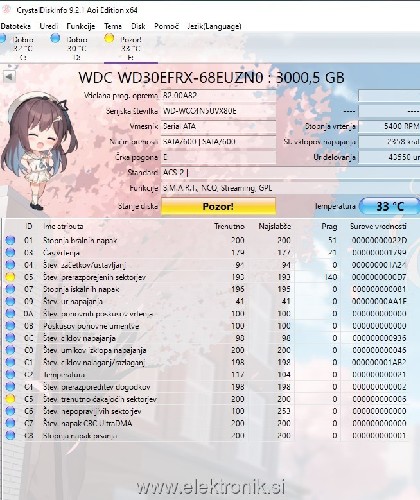Click the CrystalDiskInfo title bar icon

coord(6,9)
